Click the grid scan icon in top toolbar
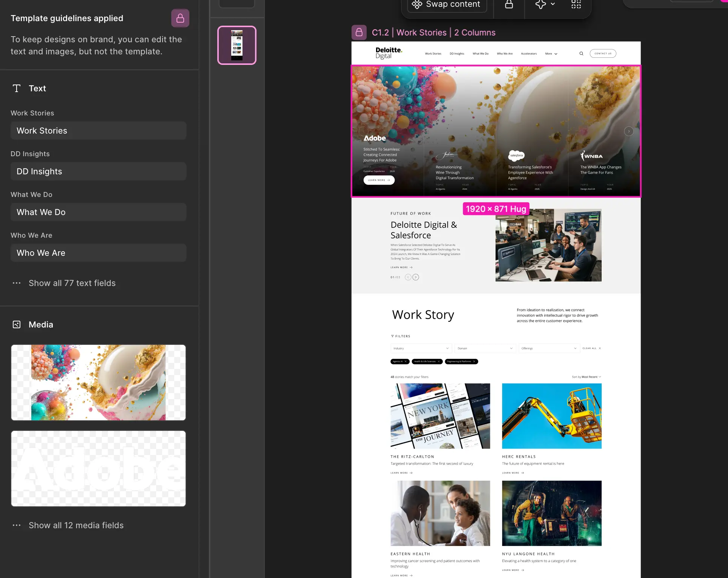This screenshot has height=578, width=728. point(576,5)
